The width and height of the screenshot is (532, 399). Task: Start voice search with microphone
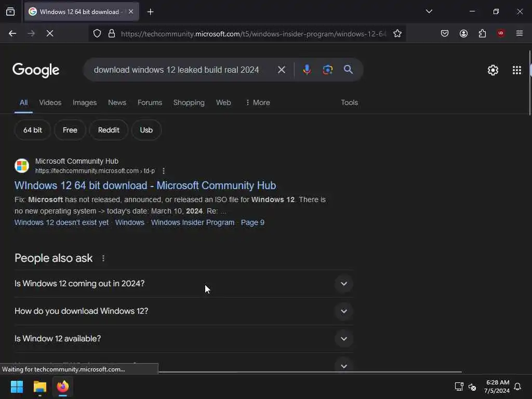pyautogui.click(x=307, y=70)
